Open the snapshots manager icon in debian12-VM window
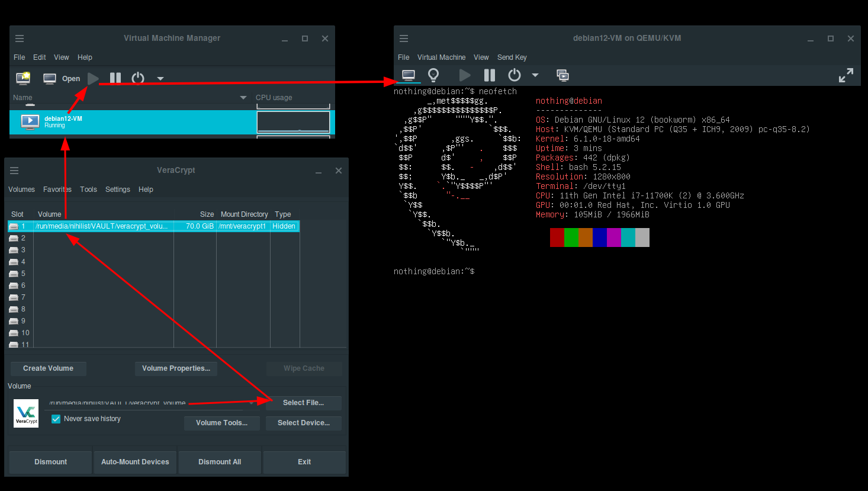 [x=562, y=75]
